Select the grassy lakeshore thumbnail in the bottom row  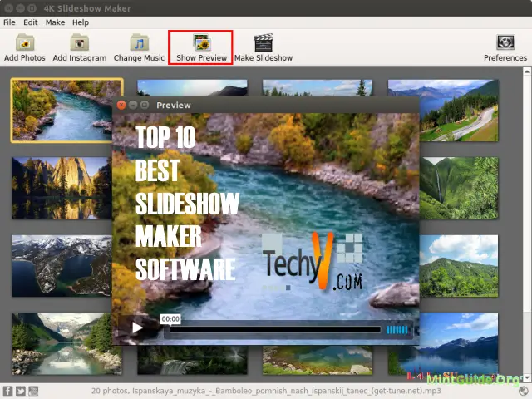318,360
